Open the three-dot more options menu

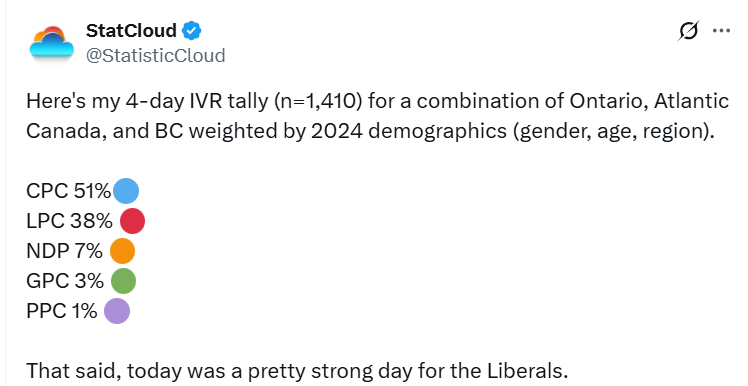[721, 31]
